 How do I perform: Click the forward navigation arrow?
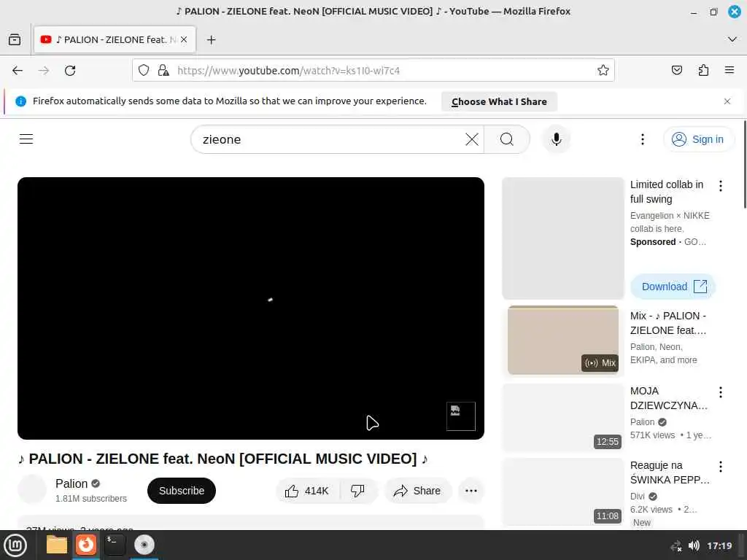44,71
